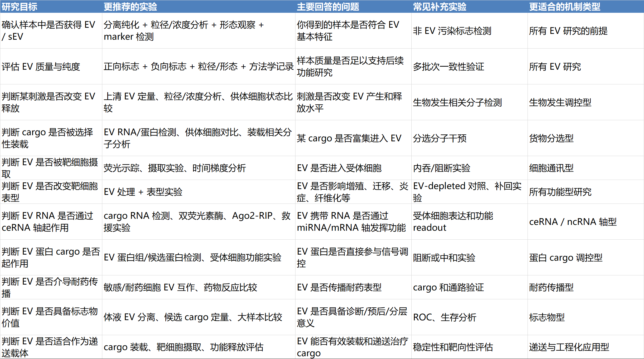Click the 更推荐的实验 column header
The width and height of the screenshot is (644, 359).
(130, 7)
